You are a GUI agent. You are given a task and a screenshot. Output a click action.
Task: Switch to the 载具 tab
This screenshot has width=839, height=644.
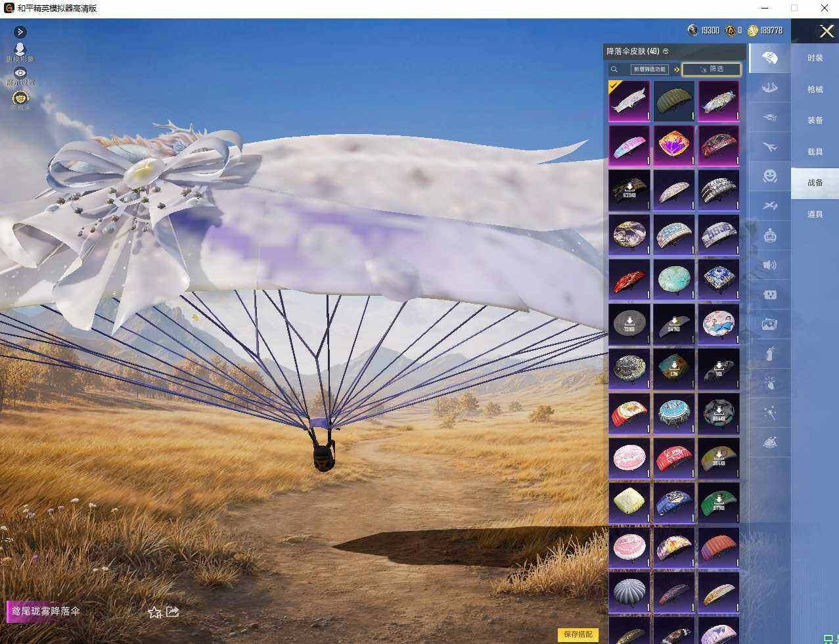815,151
